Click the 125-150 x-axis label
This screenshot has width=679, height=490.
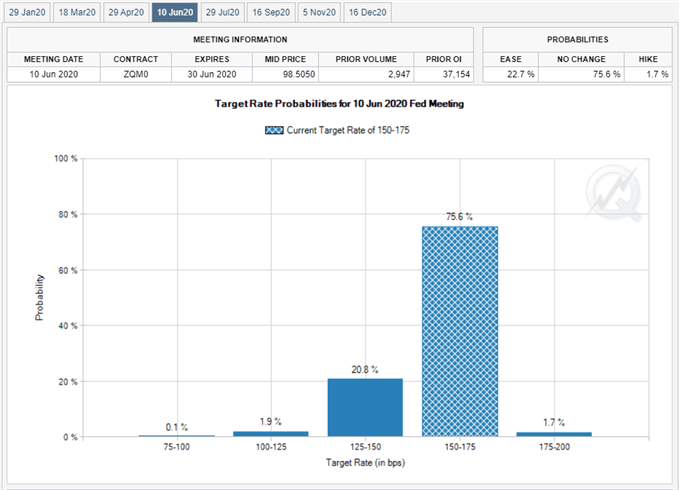(365, 447)
